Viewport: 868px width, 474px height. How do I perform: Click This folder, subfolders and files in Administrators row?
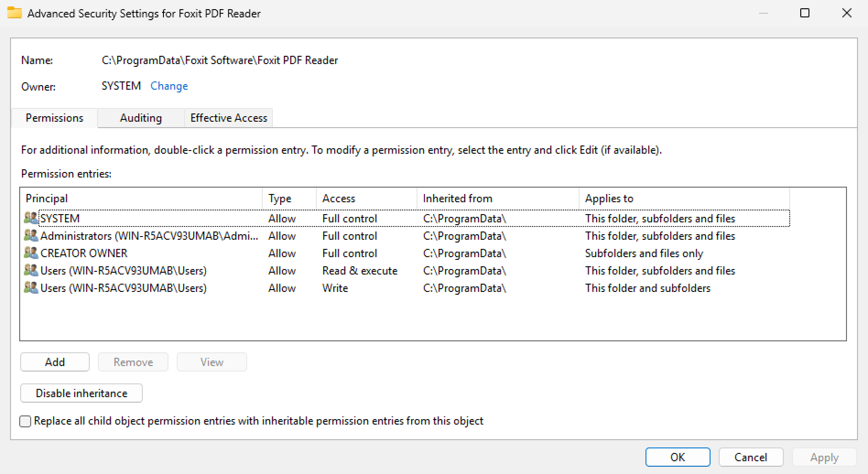pyautogui.click(x=660, y=236)
